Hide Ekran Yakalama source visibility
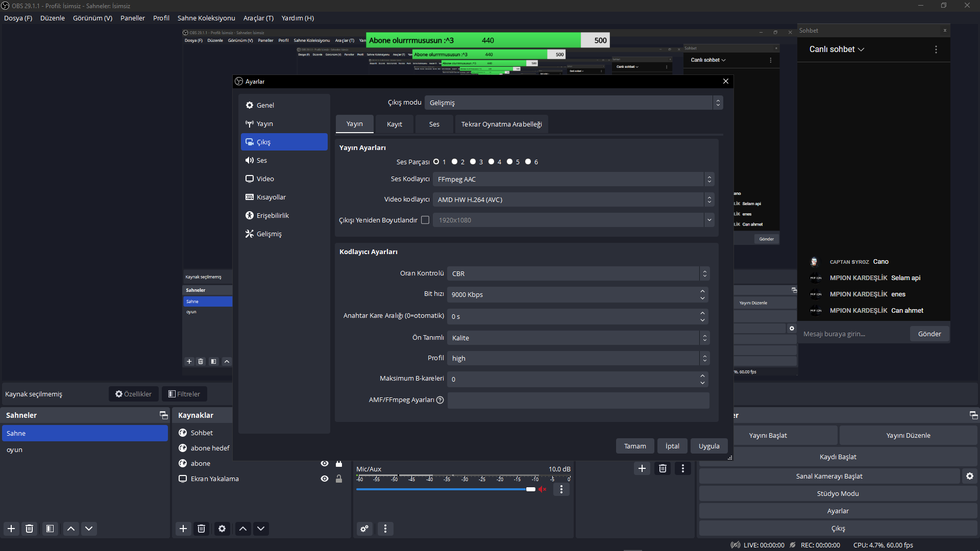This screenshot has width=980, height=551. tap(324, 479)
